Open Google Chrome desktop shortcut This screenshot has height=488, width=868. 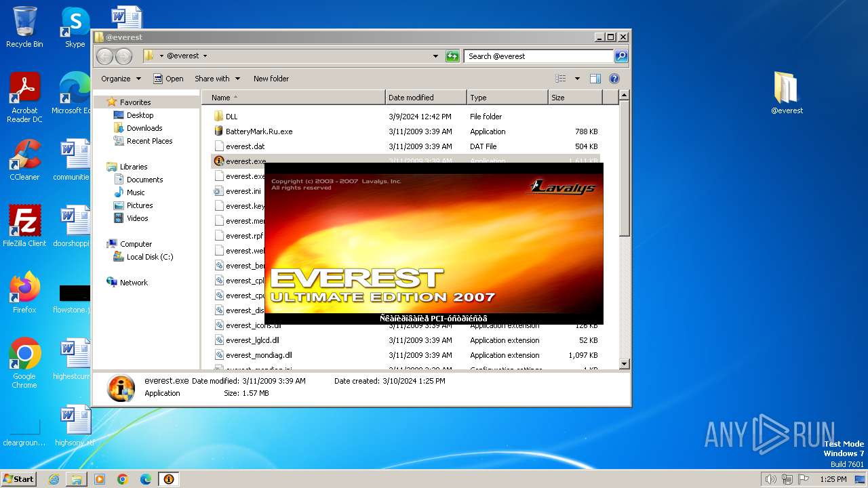24,363
